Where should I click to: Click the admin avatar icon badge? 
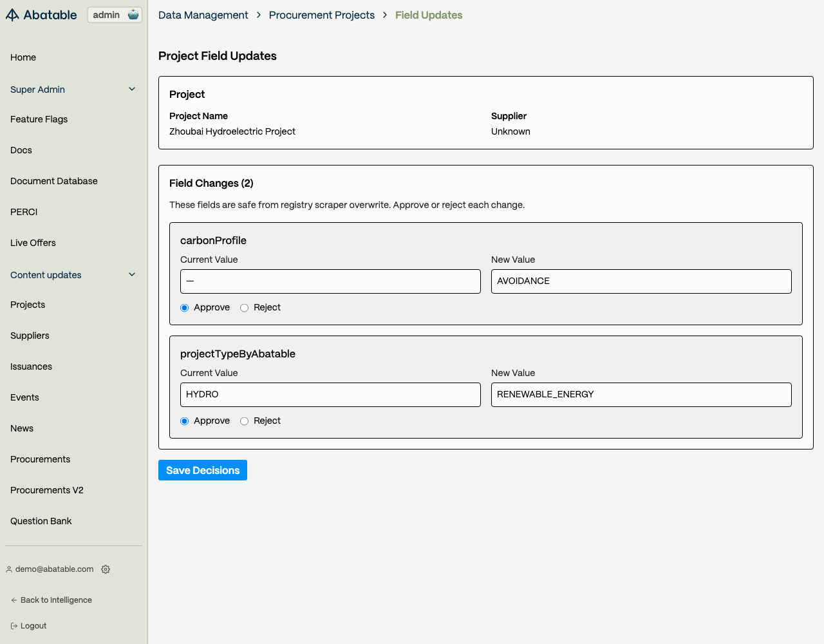[133, 15]
